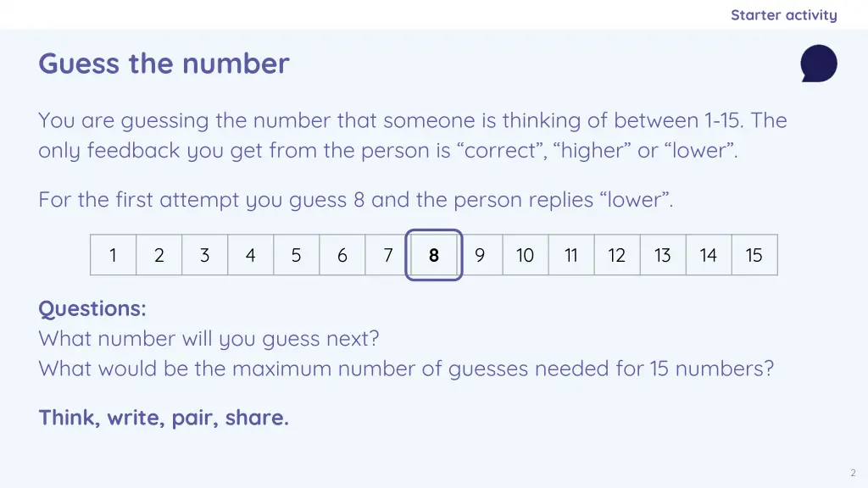Select number 1 in the number row
This screenshot has width=868, height=488.
pyautogui.click(x=113, y=255)
